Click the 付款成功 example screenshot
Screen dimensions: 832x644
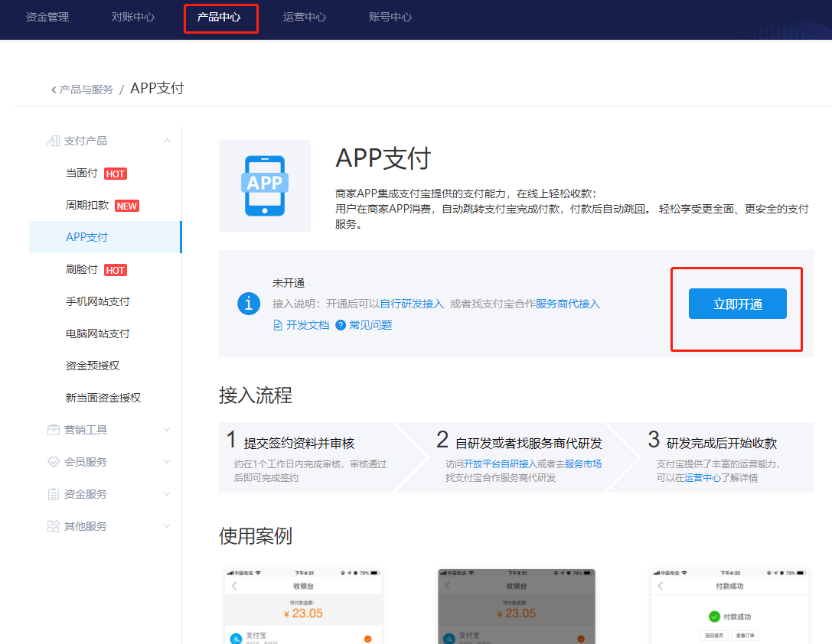[729, 607]
